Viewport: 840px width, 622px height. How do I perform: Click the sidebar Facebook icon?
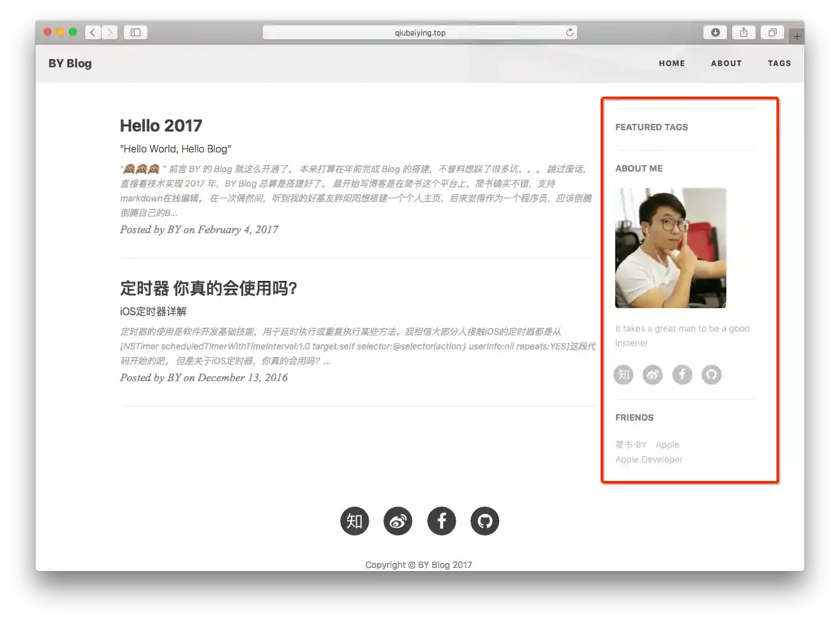click(682, 375)
